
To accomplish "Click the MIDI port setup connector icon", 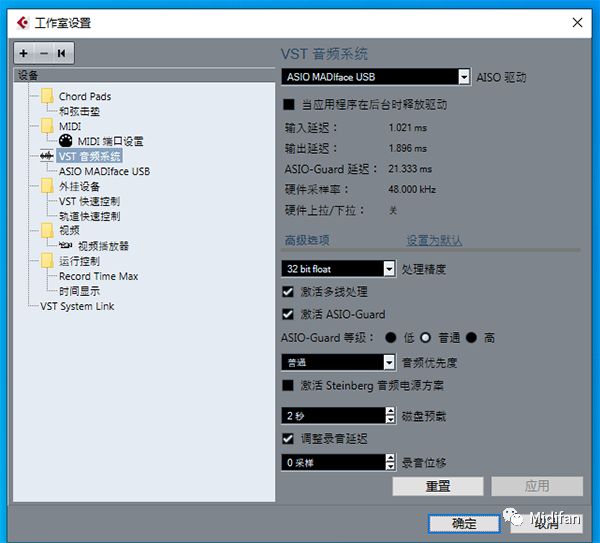I will pos(65,141).
